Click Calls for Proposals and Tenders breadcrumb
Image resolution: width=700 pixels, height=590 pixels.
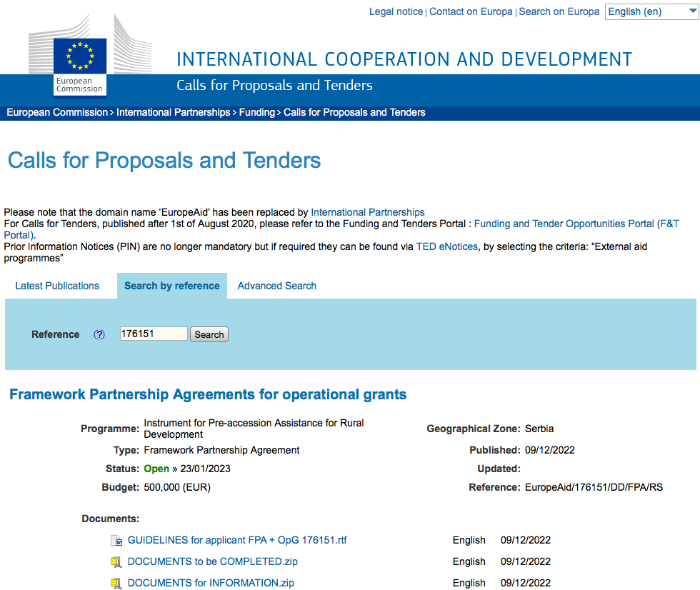pos(354,112)
